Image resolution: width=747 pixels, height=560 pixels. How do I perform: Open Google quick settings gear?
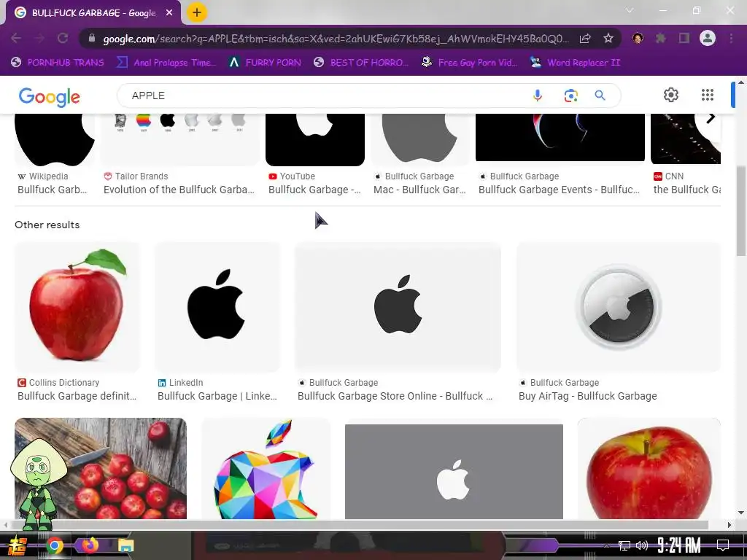(671, 95)
